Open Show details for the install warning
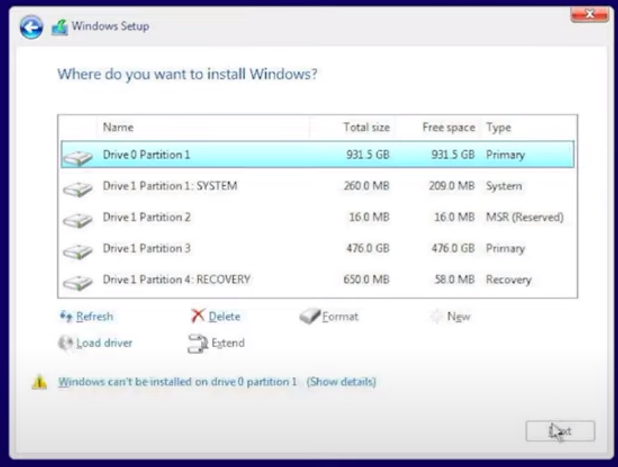Viewport: 618px width, 467px height. (x=341, y=382)
